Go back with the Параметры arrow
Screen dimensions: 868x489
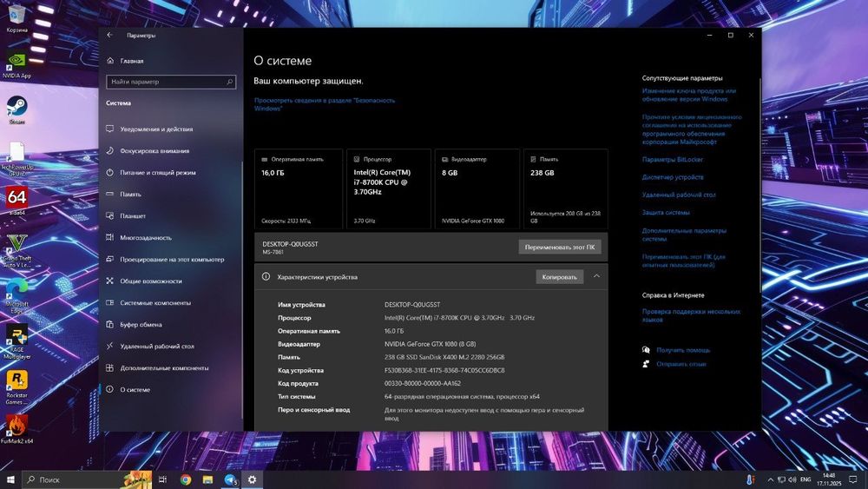[109, 35]
